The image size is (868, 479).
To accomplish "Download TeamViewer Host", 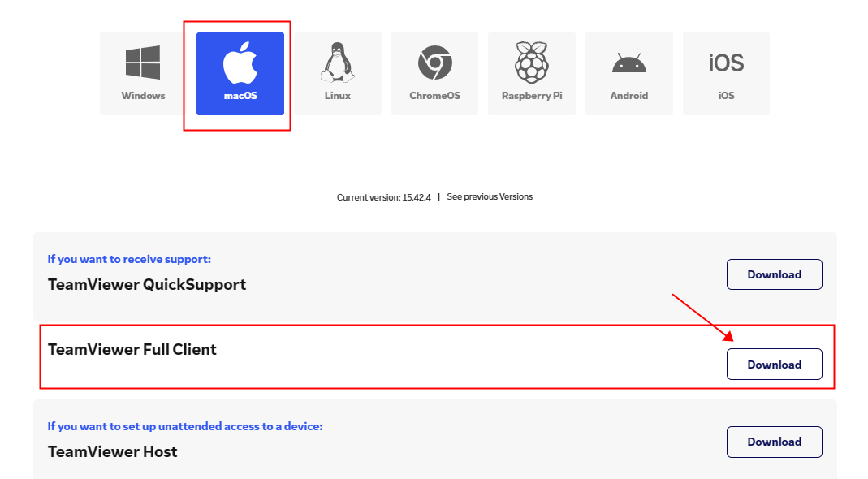I will [x=774, y=442].
